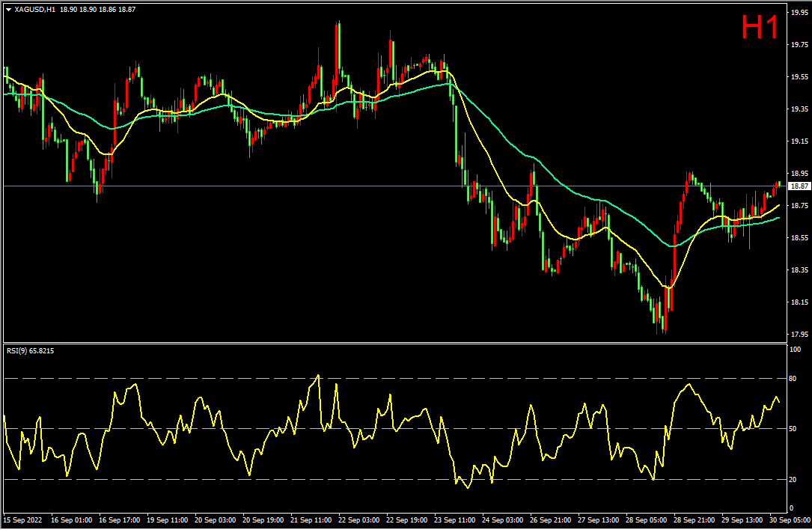The image size is (812, 530).
Task: Click the 18.35 price axis label
Action: tap(799, 270)
